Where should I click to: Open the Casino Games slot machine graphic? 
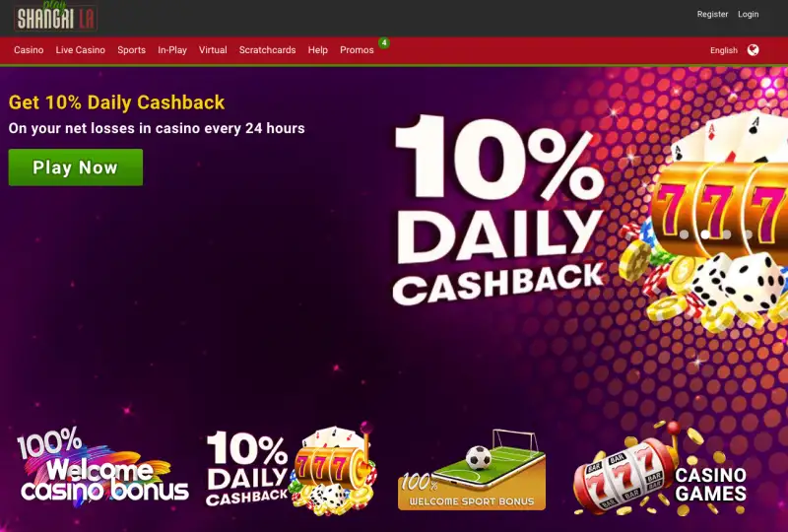click(x=660, y=470)
